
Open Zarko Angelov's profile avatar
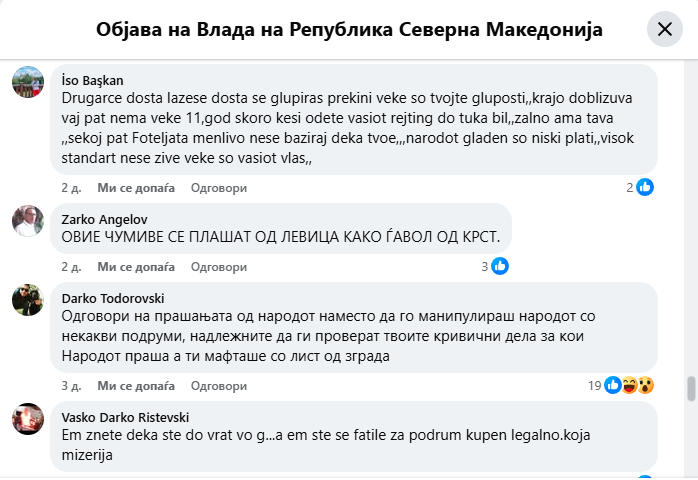(x=28, y=220)
